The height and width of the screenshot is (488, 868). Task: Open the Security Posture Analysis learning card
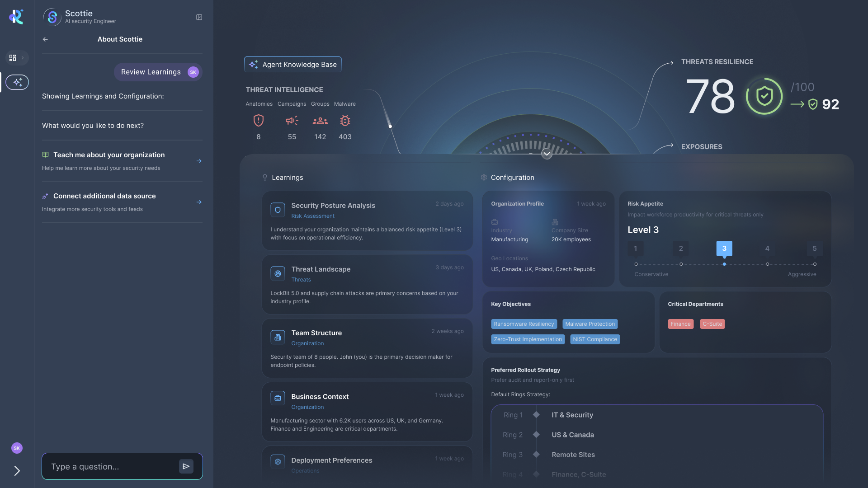[368, 221]
